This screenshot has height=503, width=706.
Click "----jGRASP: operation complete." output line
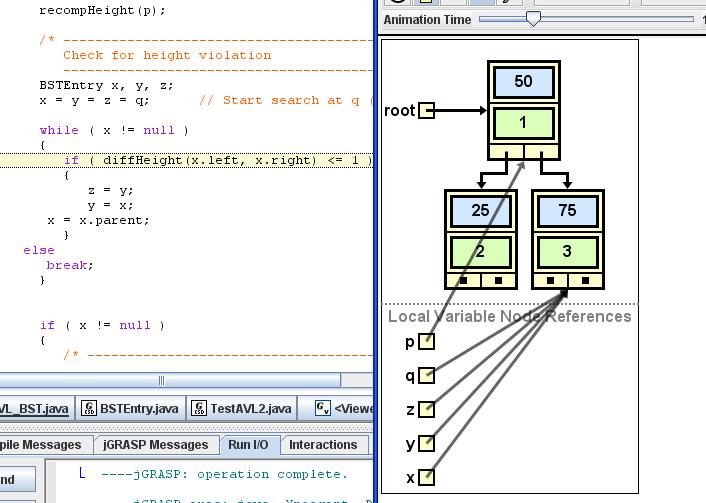pos(225,474)
